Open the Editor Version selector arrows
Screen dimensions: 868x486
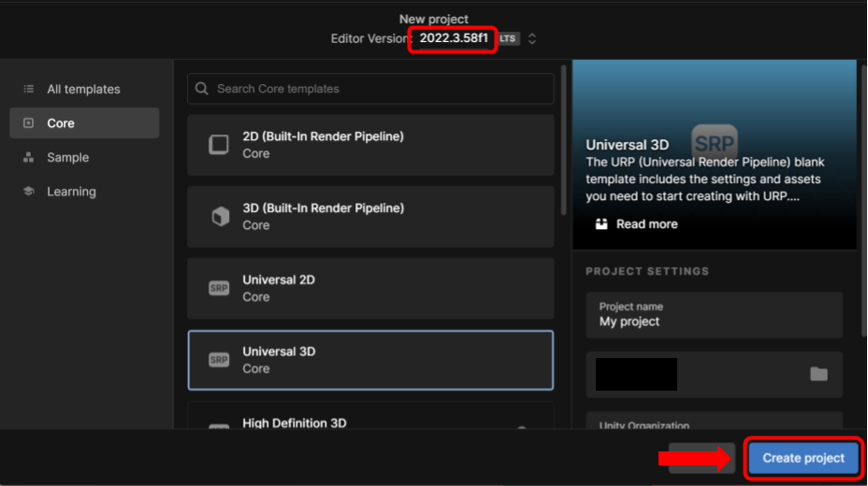coord(532,38)
